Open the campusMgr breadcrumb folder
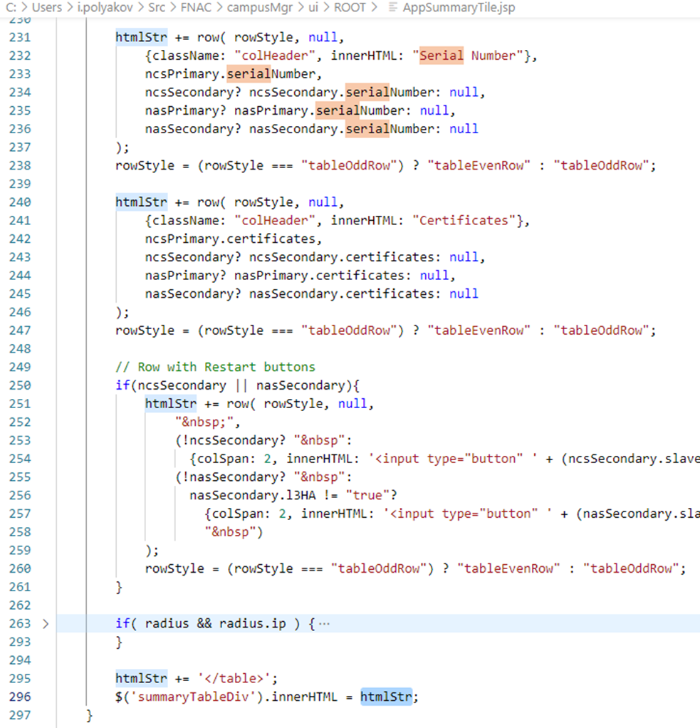The image size is (700, 728). click(x=259, y=7)
